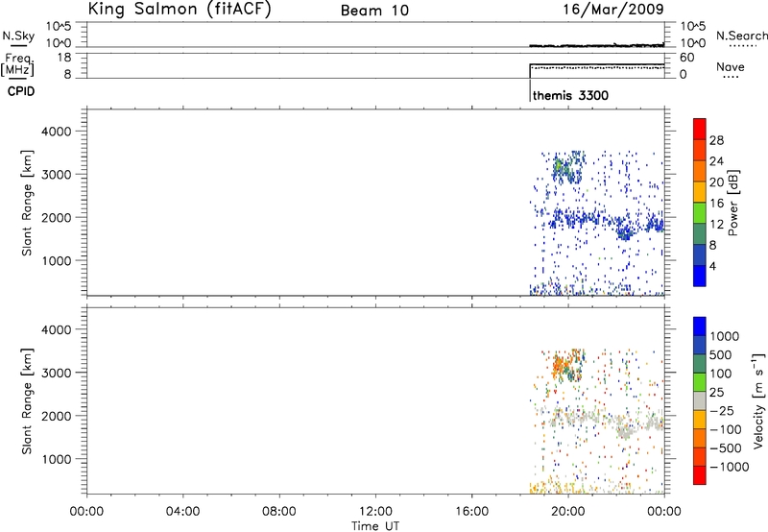768x532 pixels.
Task: Click the "16" power color bar label
Action: pyautogui.click(x=716, y=204)
